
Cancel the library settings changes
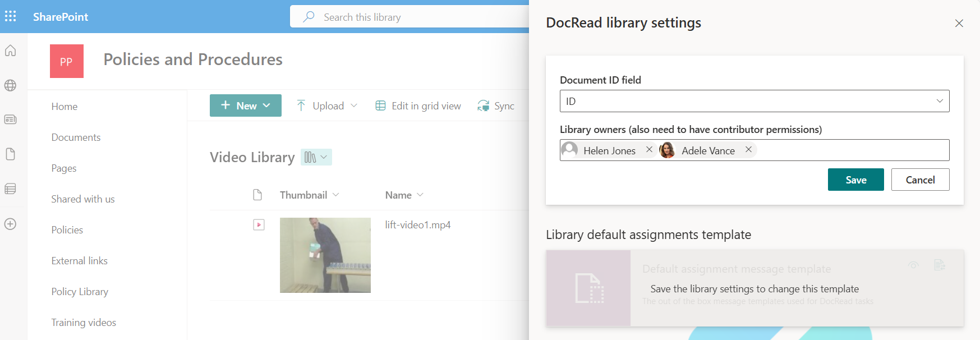(x=921, y=180)
